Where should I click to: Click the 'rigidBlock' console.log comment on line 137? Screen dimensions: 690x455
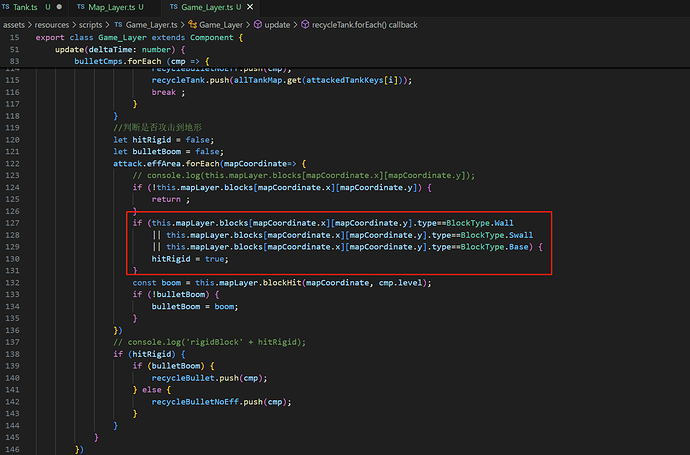[x=209, y=342]
